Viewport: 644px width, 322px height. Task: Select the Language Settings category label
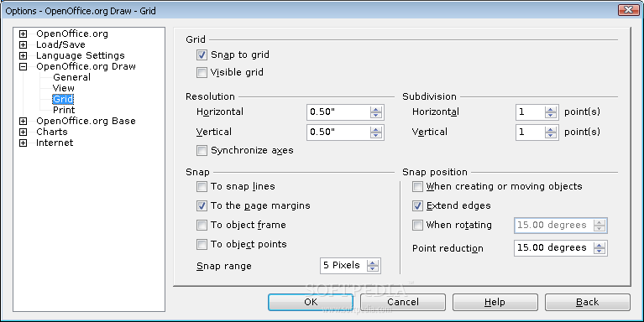point(81,55)
